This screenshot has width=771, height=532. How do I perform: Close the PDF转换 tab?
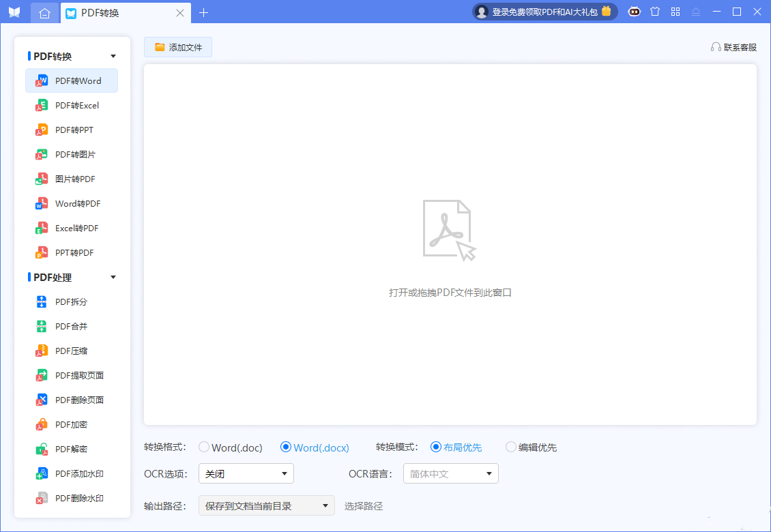click(180, 13)
